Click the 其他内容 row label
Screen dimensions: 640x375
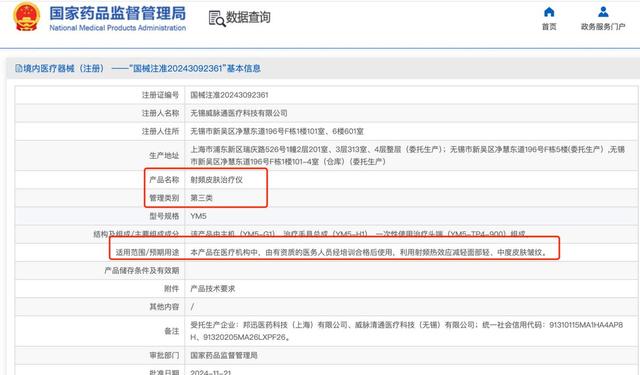(164, 306)
